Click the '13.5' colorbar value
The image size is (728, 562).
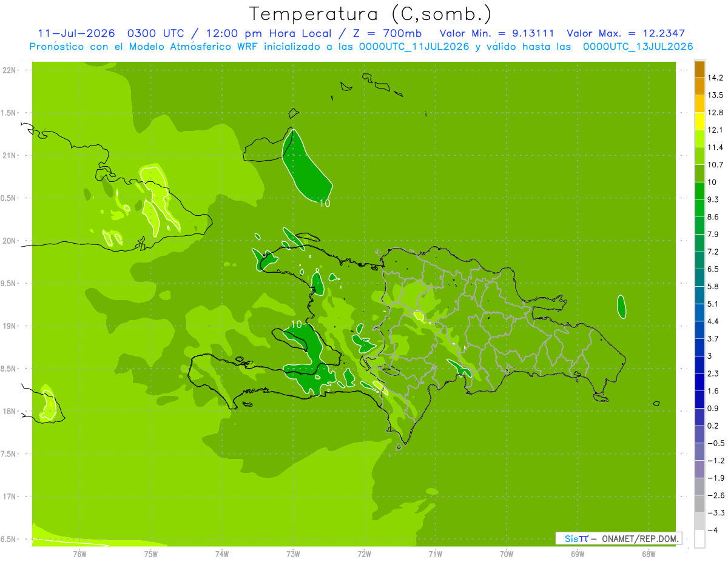[x=715, y=95]
